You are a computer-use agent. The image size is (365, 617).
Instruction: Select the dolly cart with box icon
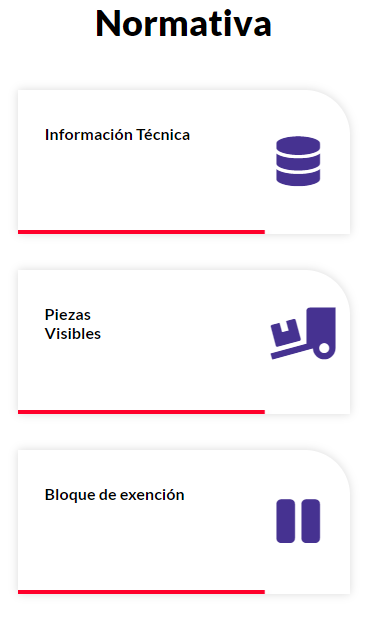(303, 333)
